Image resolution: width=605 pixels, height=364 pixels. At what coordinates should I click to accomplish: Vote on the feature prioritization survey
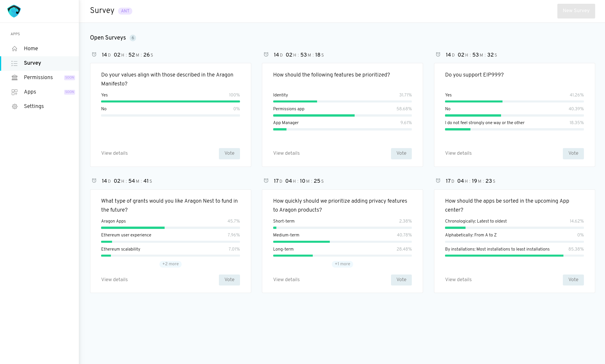[401, 154]
